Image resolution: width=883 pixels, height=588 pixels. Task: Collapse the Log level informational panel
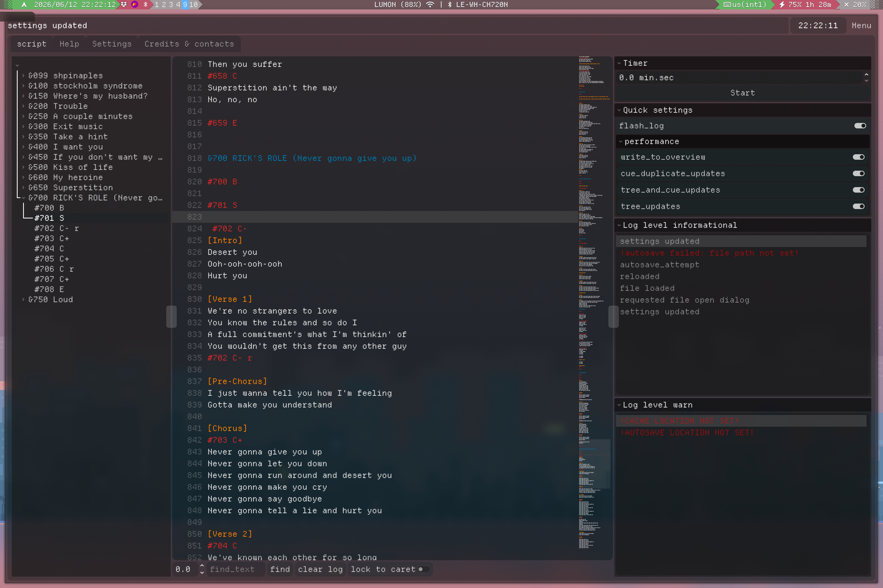coord(619,225)
